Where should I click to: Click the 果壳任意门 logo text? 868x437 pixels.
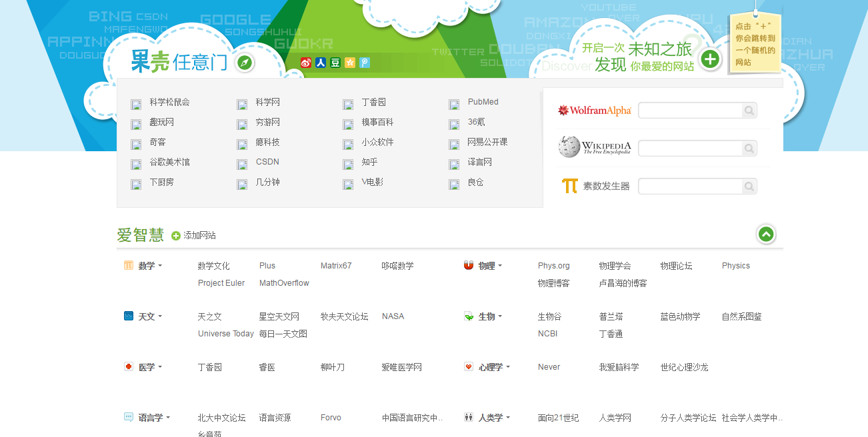click(179, 62)
